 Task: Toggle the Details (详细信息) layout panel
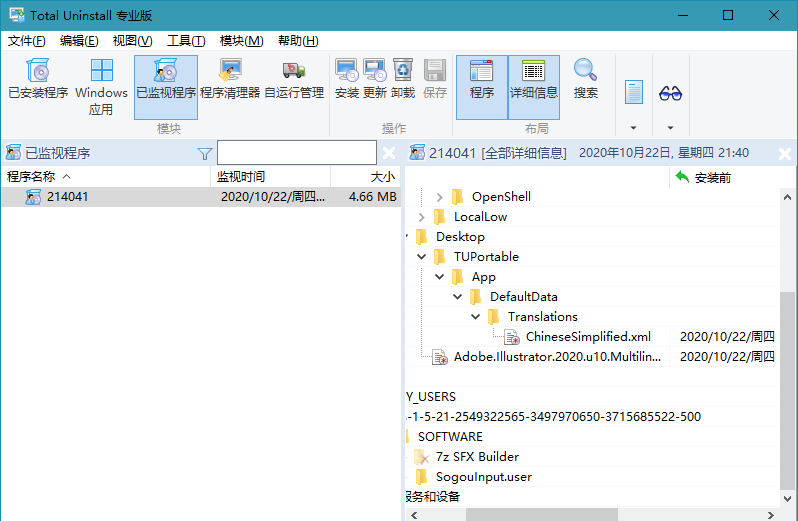(x=534, y=87)
